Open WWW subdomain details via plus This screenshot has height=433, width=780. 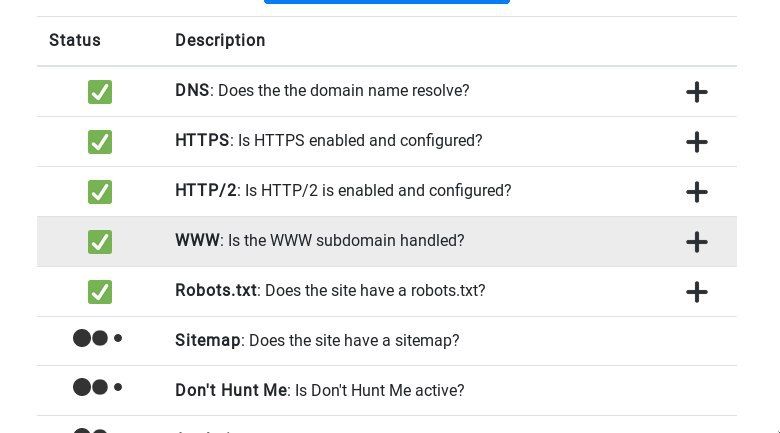(x=697, y=242)
